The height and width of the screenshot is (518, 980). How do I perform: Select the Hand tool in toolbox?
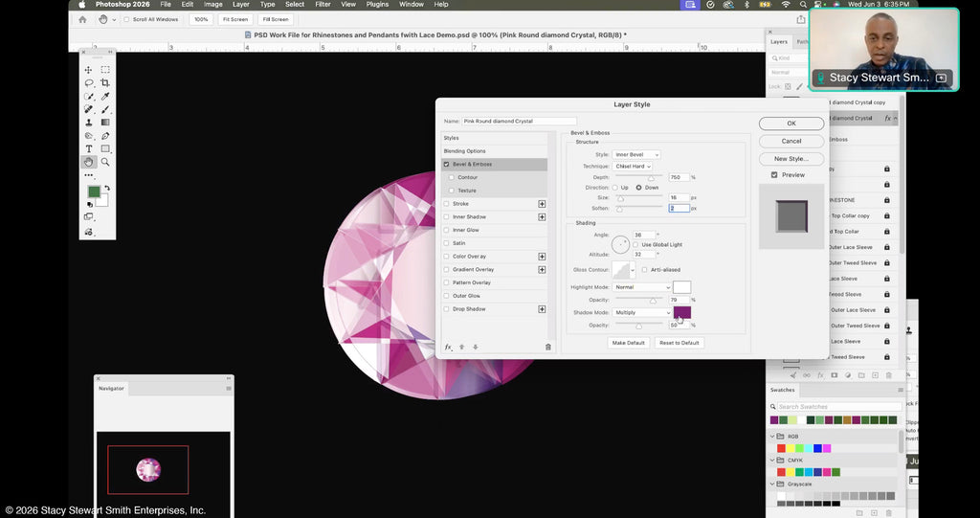click(88, 162)
